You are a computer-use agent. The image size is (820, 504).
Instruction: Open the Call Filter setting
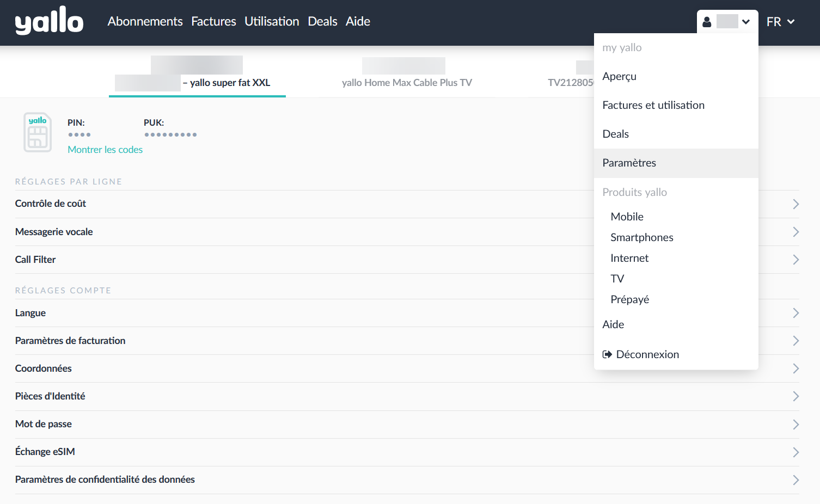point(407,260)
